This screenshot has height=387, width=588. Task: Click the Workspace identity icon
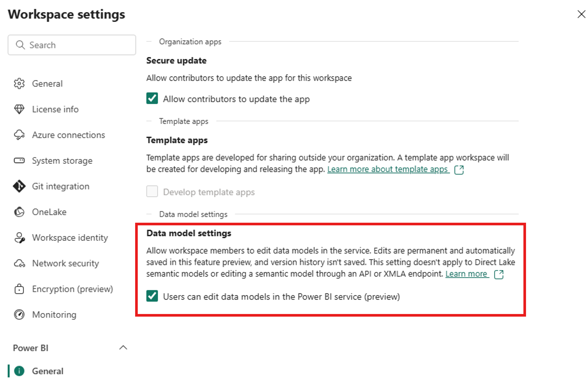pyautogui.click(x=20, y=238)
